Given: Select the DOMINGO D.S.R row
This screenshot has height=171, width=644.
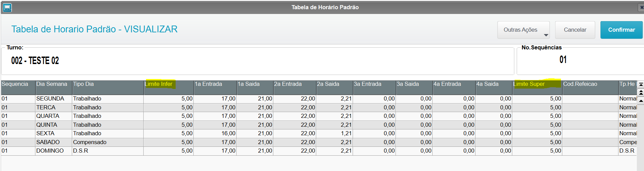Looking at the screenshot, I should [x=319, y=151].
